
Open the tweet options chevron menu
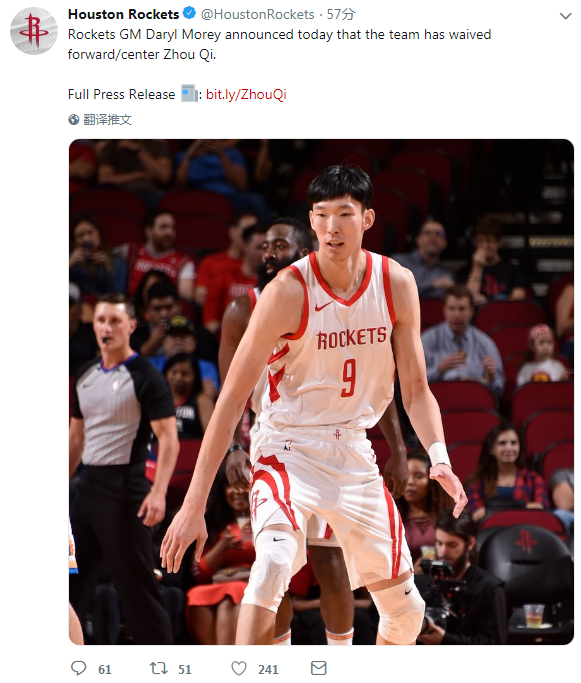point(565,16)
